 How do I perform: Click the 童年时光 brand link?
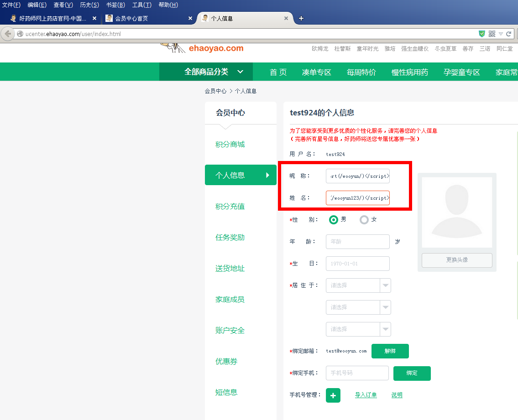(x=367, y=48)
